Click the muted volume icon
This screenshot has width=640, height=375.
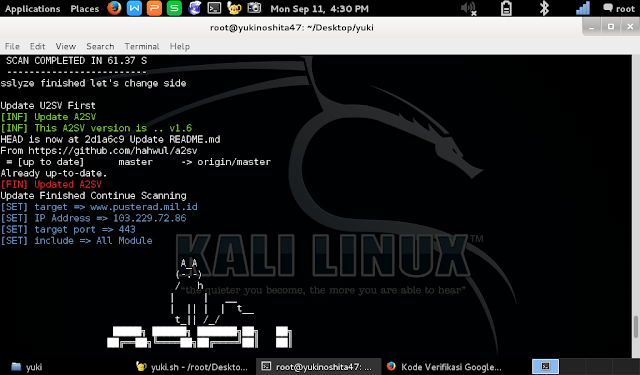[x=468, y=9]
